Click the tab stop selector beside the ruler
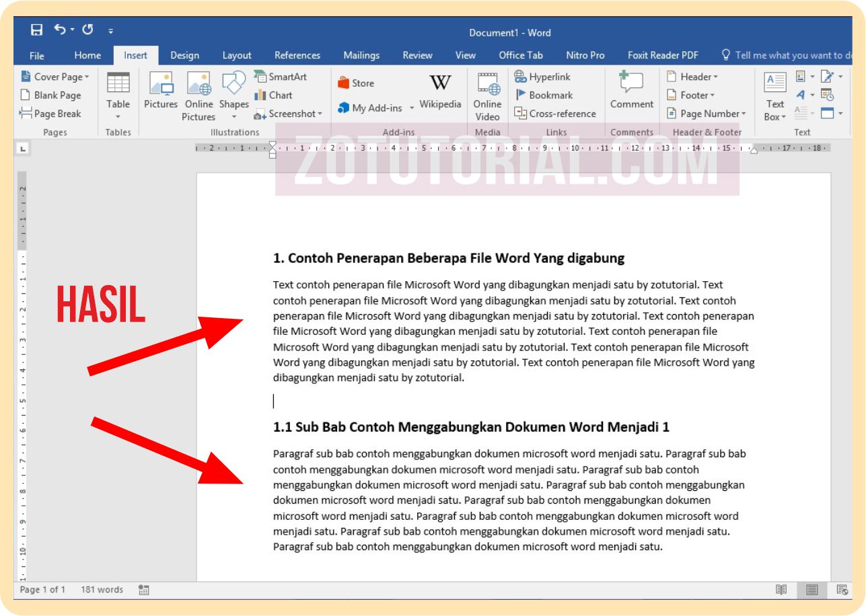 point(23,148)
